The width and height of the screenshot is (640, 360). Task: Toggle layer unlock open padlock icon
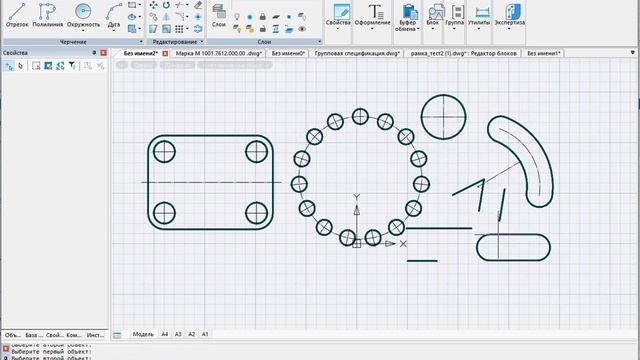[x=263, y=29]
